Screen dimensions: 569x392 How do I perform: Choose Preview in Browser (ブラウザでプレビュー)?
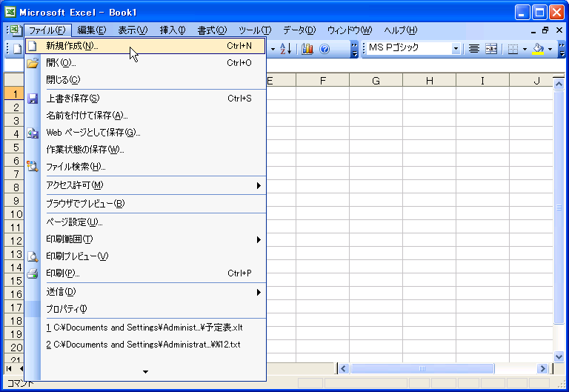click(145, 204)
